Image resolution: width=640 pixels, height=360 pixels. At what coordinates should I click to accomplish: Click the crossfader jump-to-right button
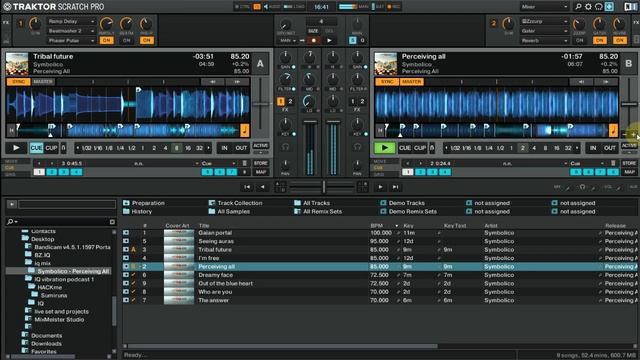point(395,187)
